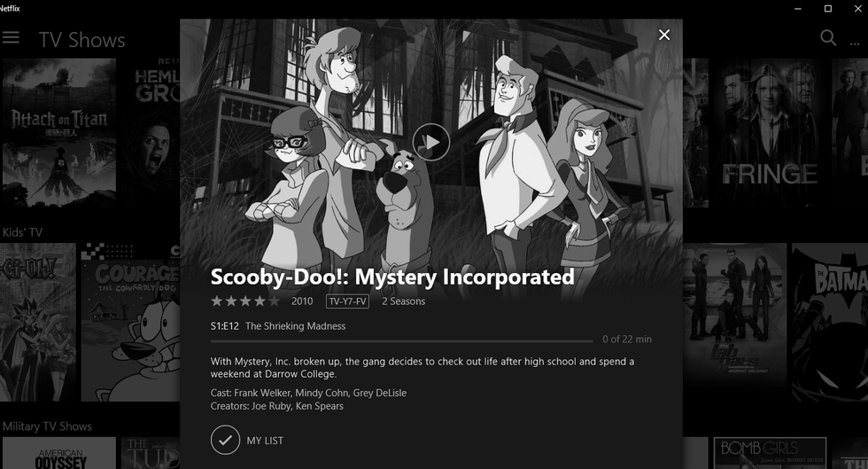The width and height of the screenshot is (868, 469).
Task: Open the hamburger navigation menu
Action: 11,38
